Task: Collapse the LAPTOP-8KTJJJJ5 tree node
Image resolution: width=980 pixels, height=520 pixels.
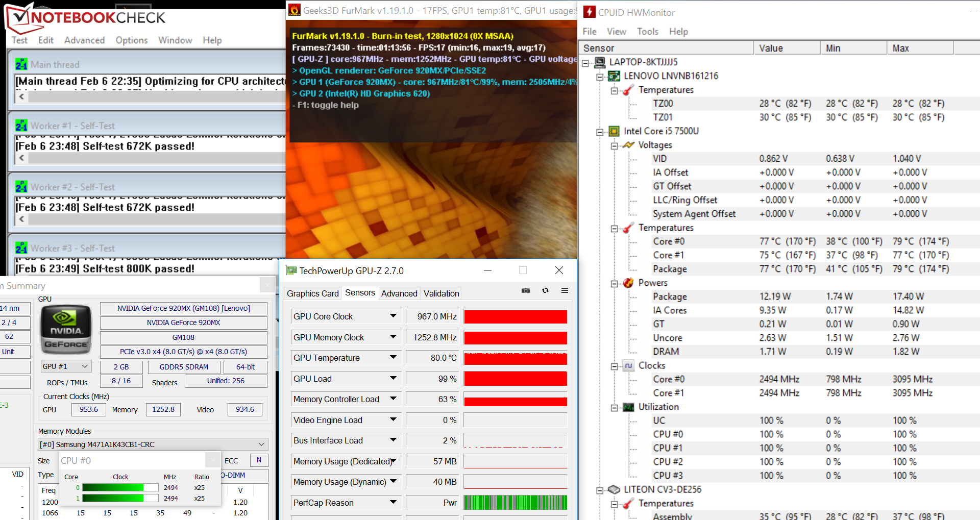Action: click(585, 63)
